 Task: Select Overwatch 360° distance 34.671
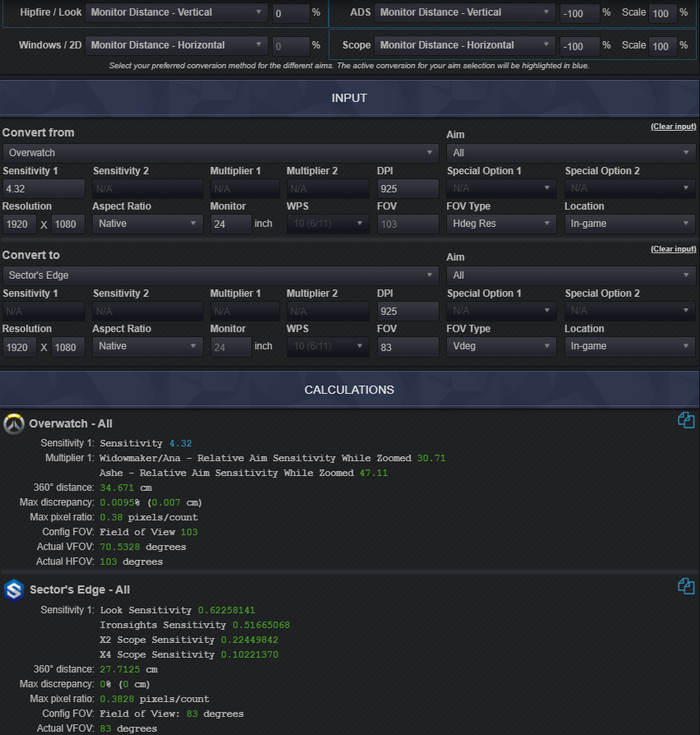click(x=117, y=488)
